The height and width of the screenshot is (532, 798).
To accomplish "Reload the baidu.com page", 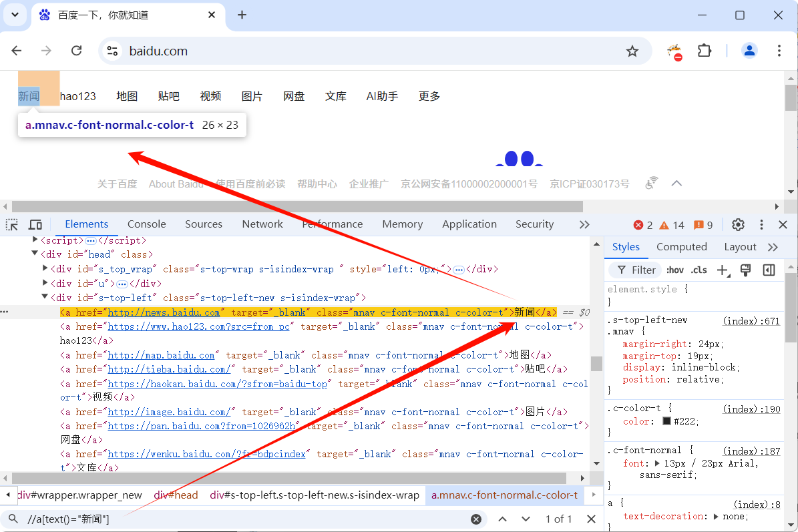I will point(76,51).
